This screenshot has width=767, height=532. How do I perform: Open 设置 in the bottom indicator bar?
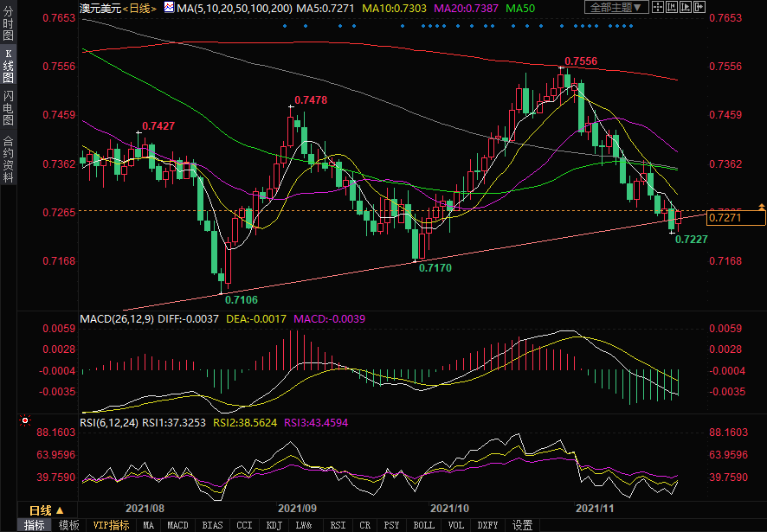pos(522,525)
